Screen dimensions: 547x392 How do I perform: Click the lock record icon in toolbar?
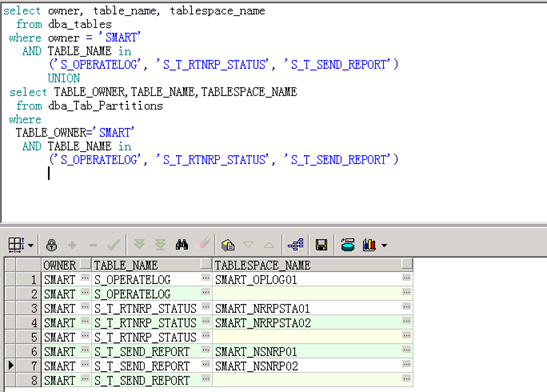(x=52, y=245)
